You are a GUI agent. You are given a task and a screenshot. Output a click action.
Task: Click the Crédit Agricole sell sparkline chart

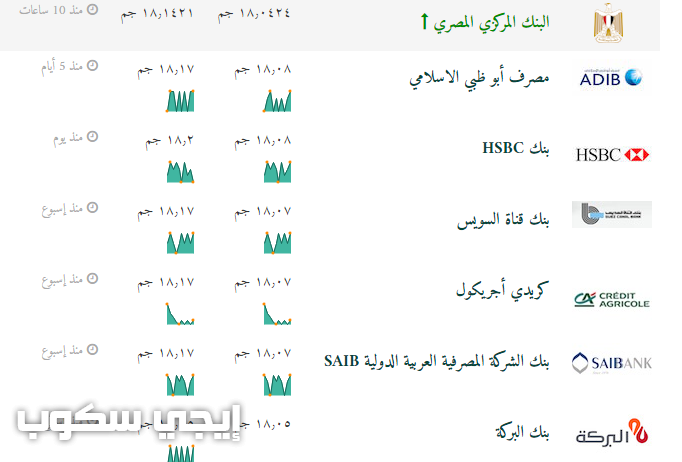[180, 314]
